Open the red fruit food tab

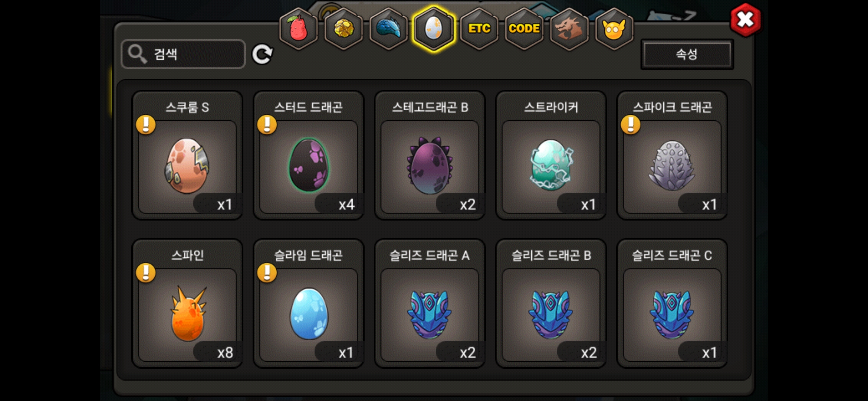coord(299,29)
